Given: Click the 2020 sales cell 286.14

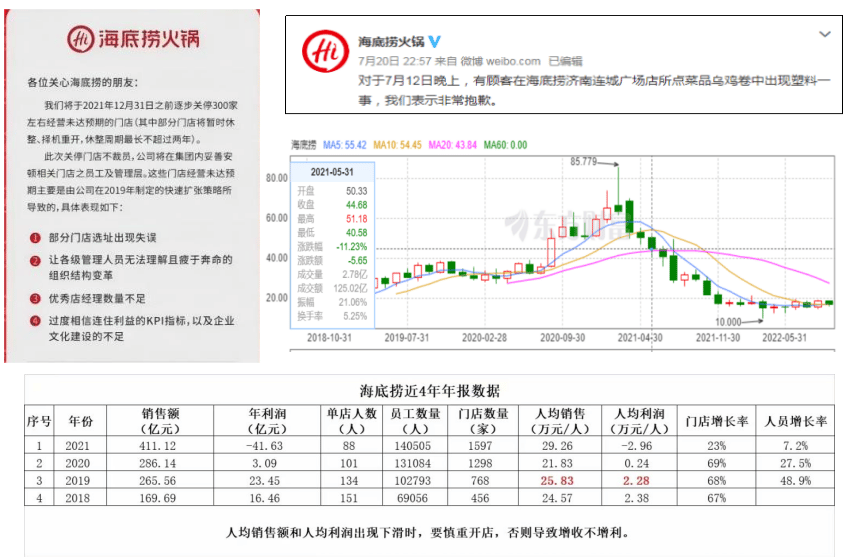Looking at the screenshot, I should pos(160,464).
